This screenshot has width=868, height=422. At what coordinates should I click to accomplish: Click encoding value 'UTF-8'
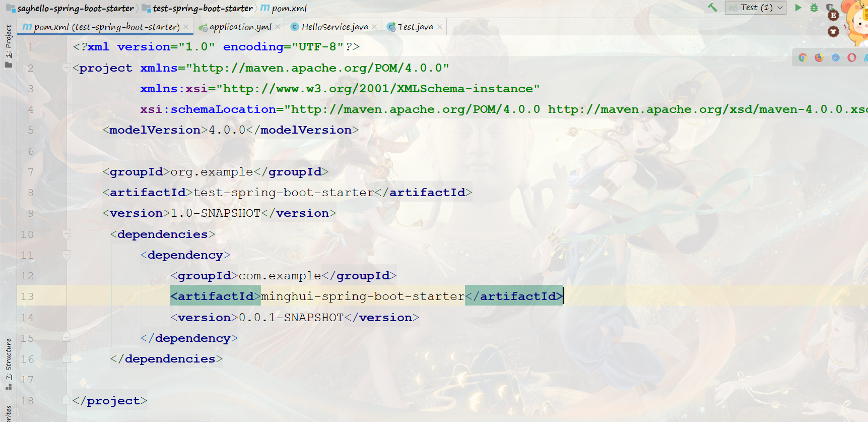317,47
